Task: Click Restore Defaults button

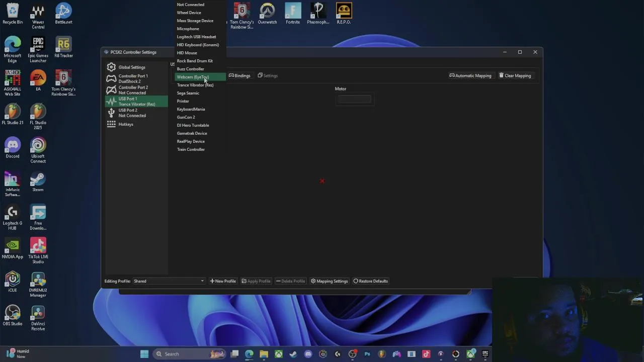Action: 370,281
